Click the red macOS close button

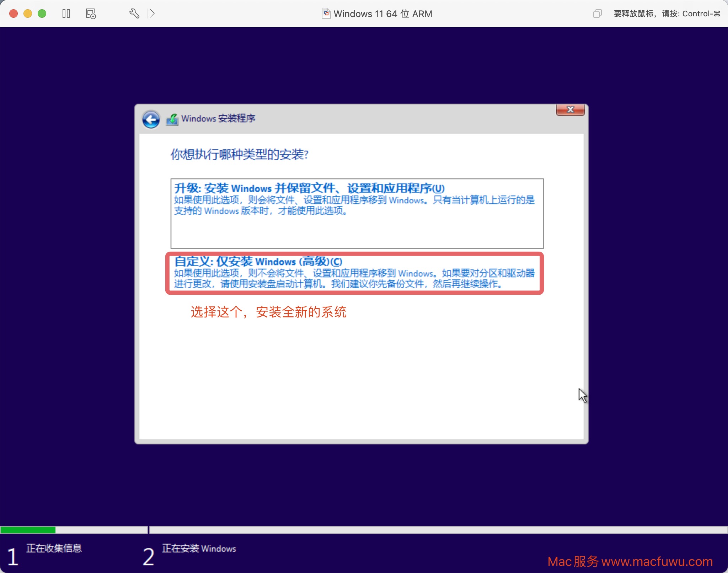click(14, 14)
